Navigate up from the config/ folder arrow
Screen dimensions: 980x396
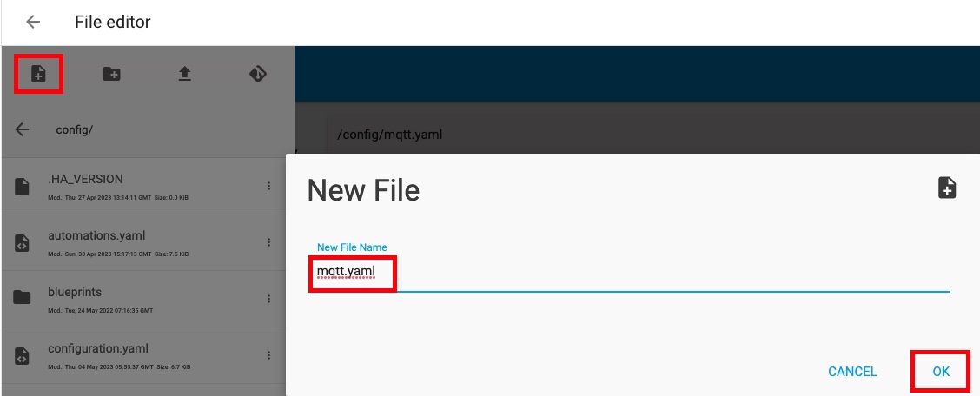click(x=23, y=130)
